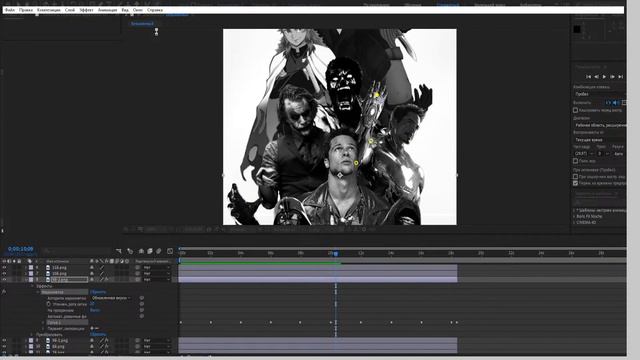Open the graph editor icon
The image size is (640, 360).
click(170, 251)
